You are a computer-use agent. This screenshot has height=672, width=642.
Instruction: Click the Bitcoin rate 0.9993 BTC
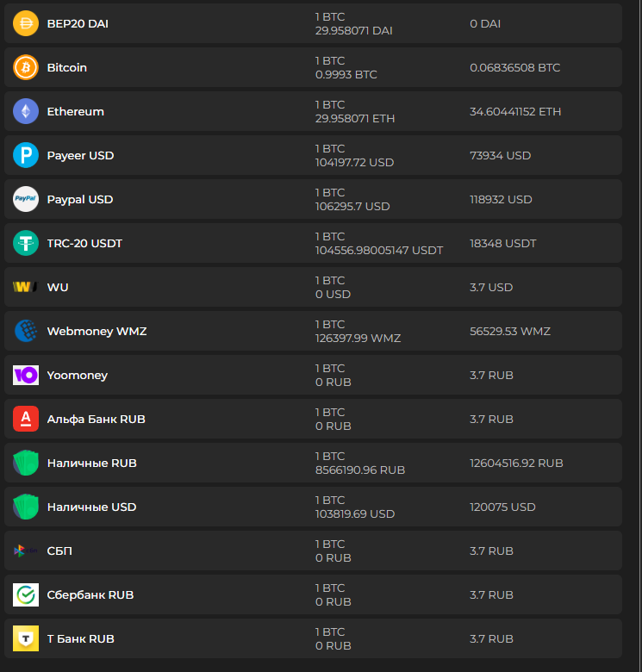click(346, 75)
